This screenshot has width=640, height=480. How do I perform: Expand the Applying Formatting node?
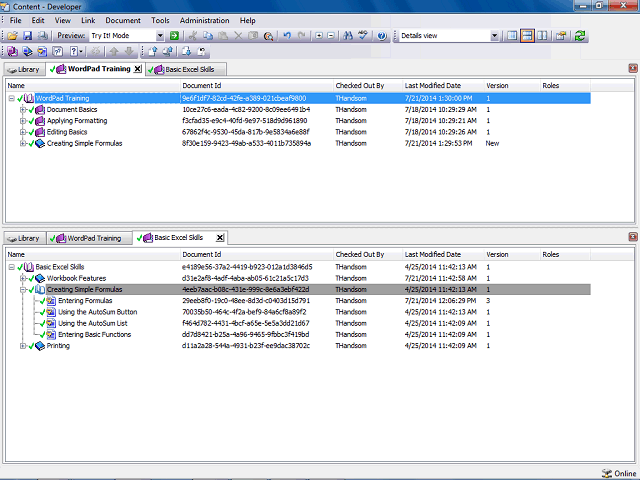point(23,121)
